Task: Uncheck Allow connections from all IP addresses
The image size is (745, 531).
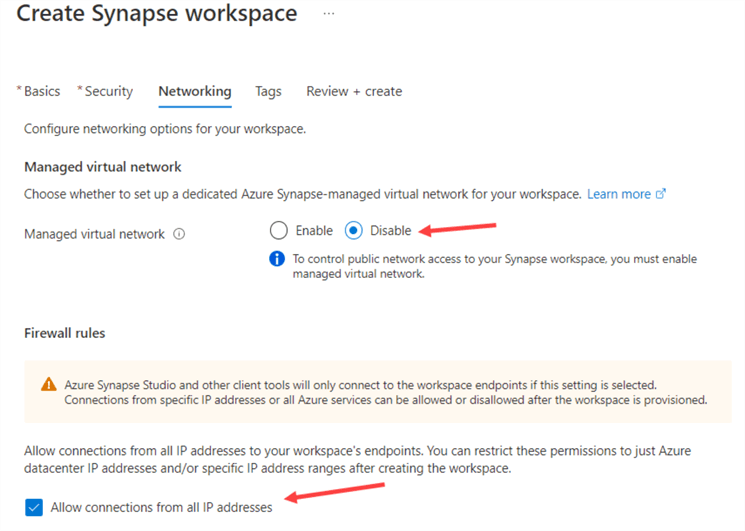Action: 34,507
